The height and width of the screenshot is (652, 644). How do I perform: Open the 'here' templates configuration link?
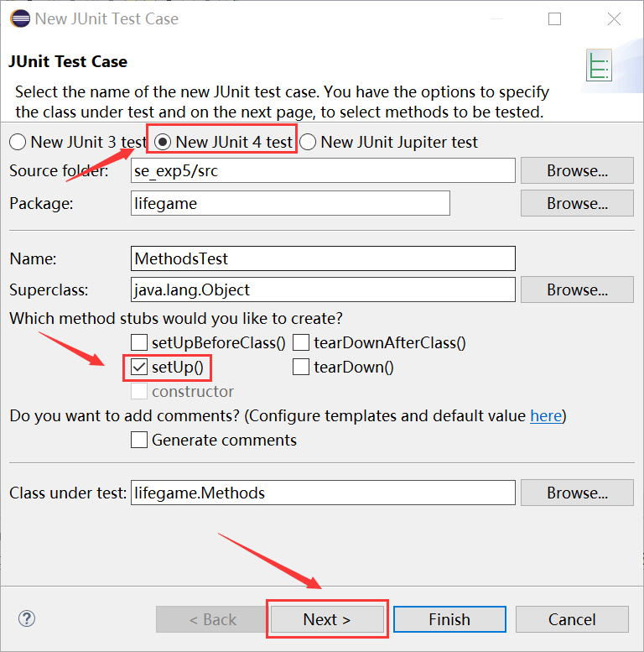click(546, 415)
